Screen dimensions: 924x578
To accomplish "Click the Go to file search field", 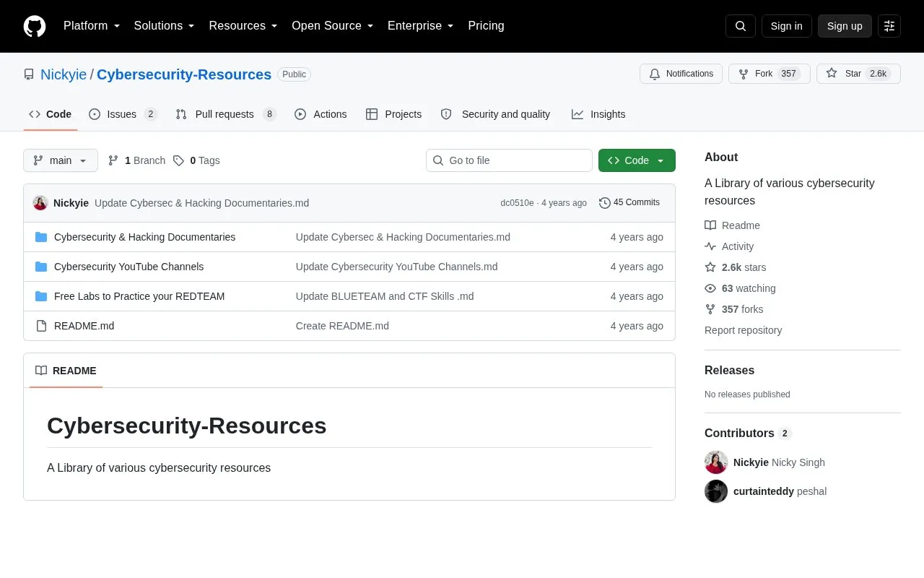I will pos(509,160).
